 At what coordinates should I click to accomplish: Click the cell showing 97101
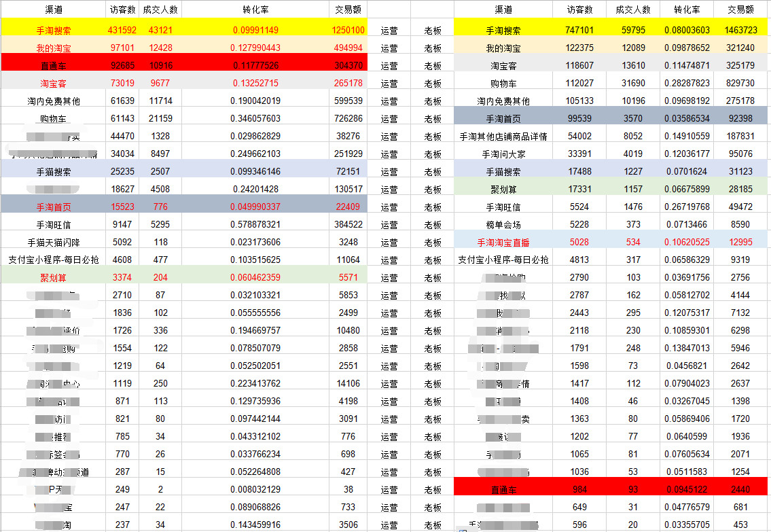122,48
